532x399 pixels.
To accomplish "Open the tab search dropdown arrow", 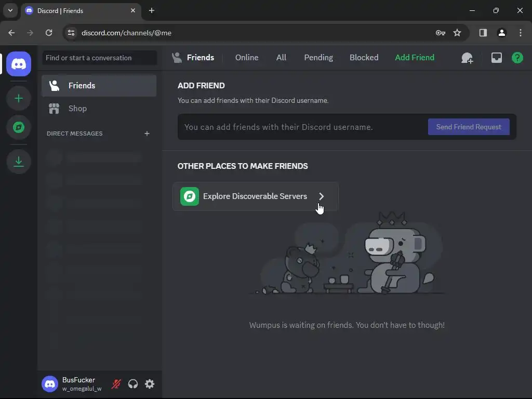I will pyautogui.click(x=10, y=10).
